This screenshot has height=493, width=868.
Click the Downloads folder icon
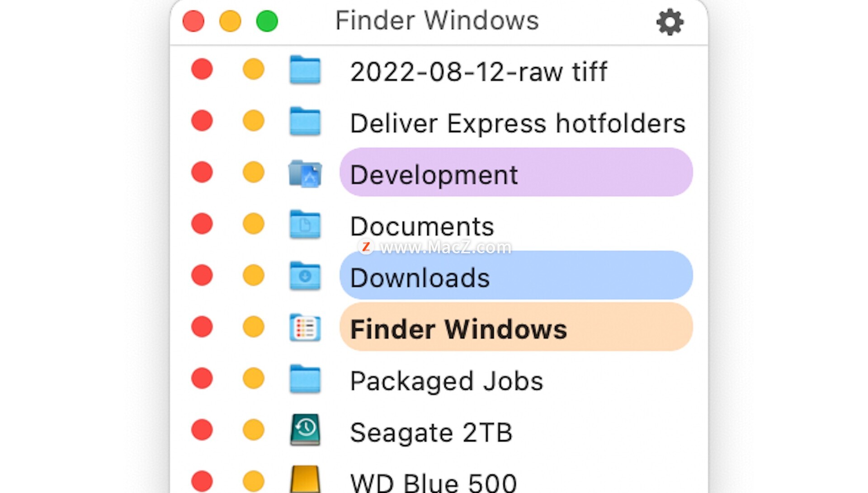[305, 276]
